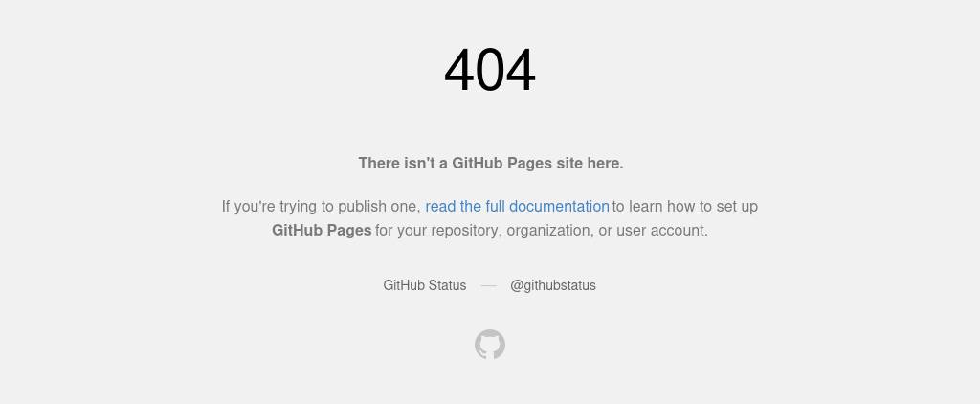The image size is (980, 404).
Task: Open the GitHub Status link
Action: tap(424, 285)
